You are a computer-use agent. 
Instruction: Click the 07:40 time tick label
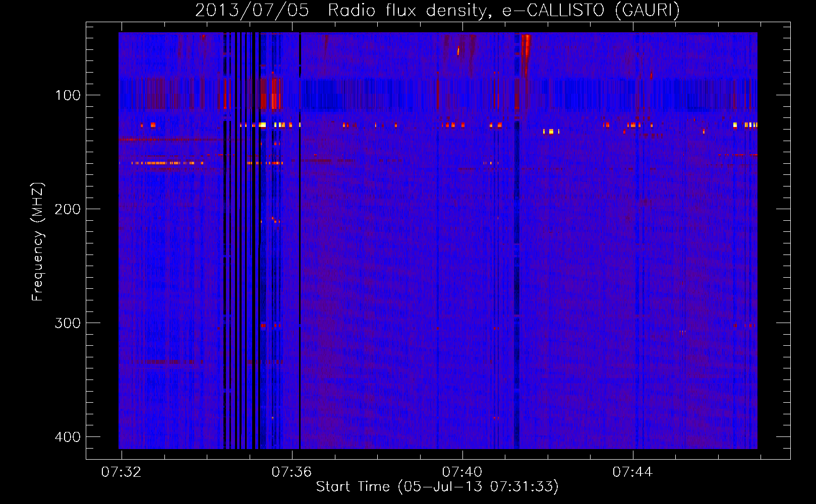pyautogui.click(x=462, y=472)
